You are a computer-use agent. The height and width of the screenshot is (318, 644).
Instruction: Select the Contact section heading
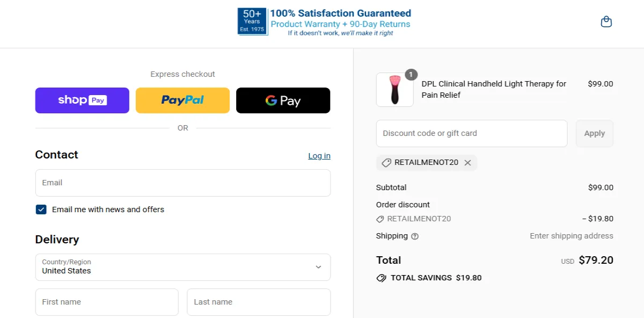tap(56, 155)
